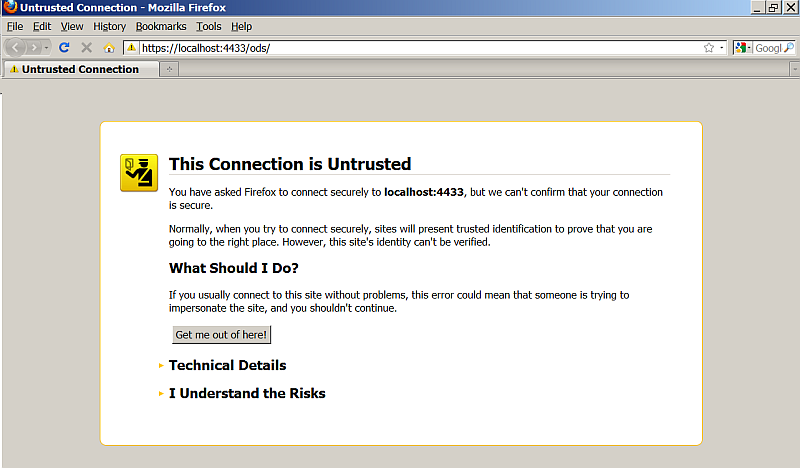Open the recent pages history dropdown
Screen dimensions: 800x468
pyautogui.click(x=47, y=47)
